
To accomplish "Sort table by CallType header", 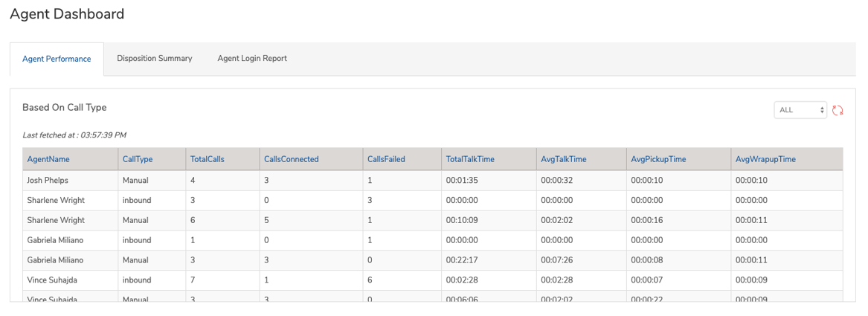I will tap(138, 159).
